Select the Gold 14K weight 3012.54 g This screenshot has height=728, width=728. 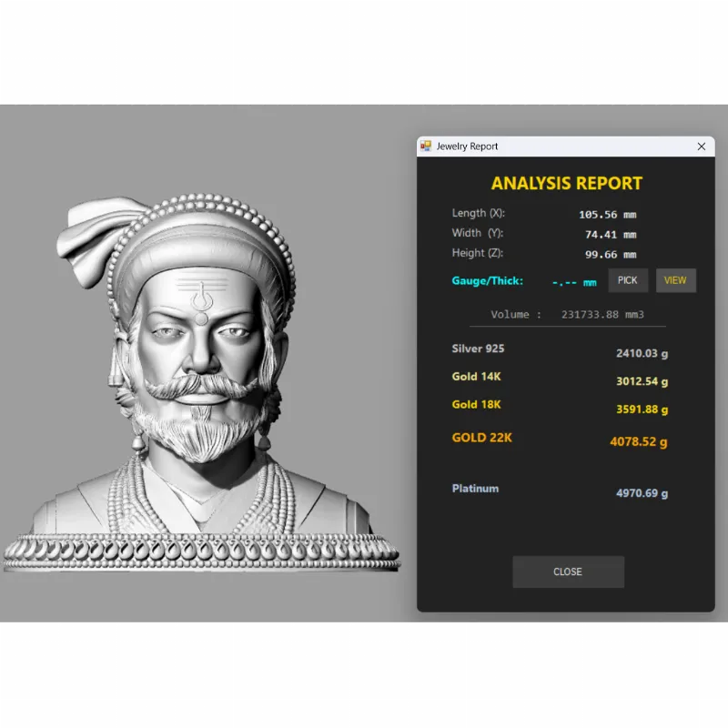[642, 381]
